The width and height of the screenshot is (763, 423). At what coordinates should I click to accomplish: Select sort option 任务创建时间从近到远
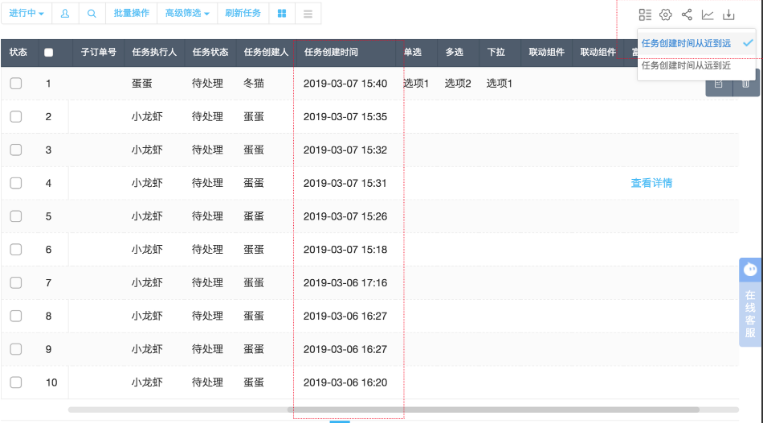point(686,43)
